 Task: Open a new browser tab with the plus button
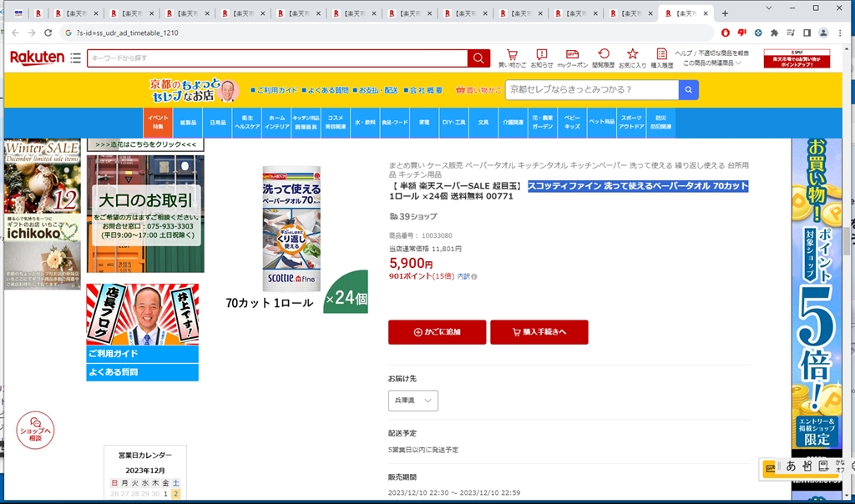coord(725,13)
